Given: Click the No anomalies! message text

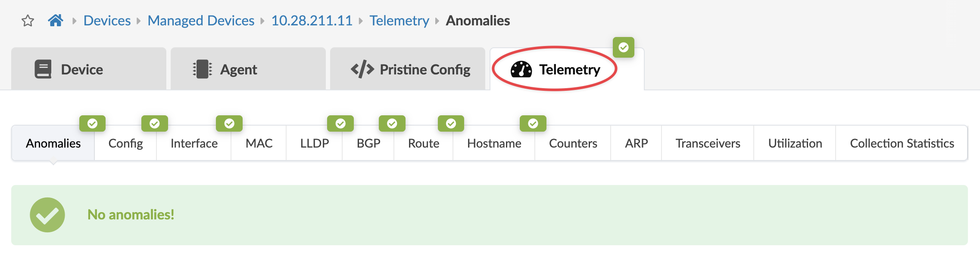Looking at the screenshot, I should (x=131, y=215).
